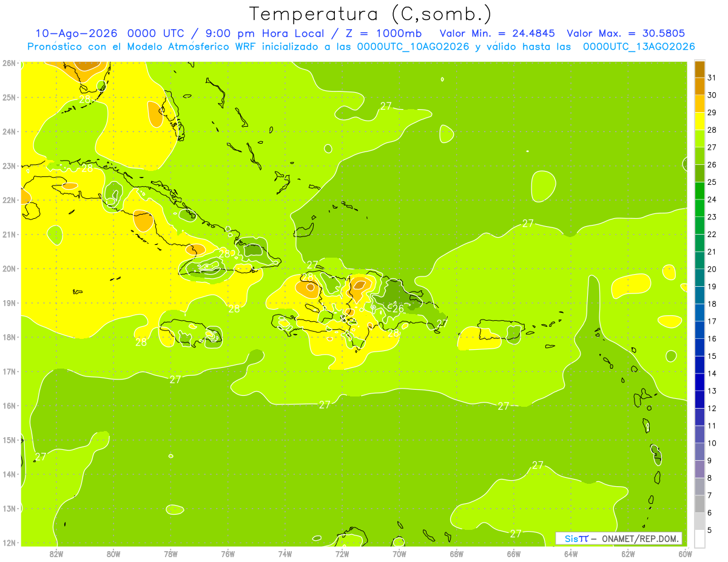Click the '12N' latitude axis label
This screenshot has height=562, width=728.
(8, 543)
